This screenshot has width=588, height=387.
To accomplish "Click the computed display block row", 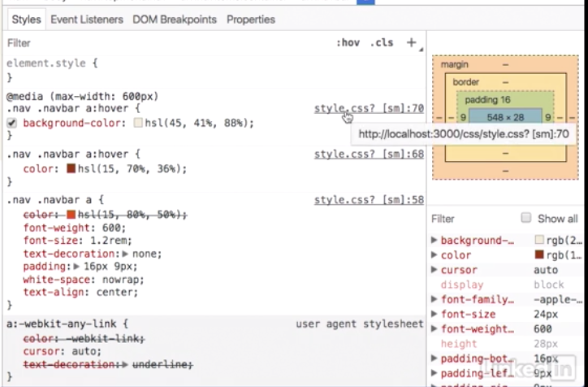I will (x=507, y=285).
